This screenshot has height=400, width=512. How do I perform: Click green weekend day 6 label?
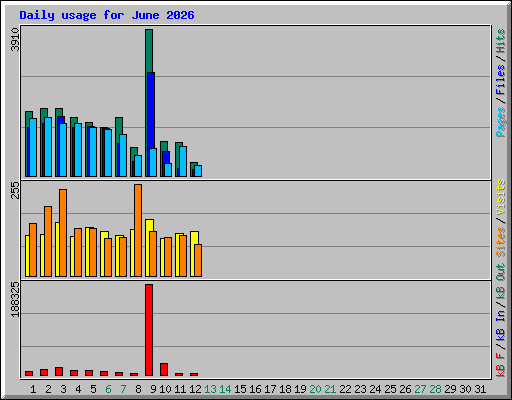tap(108, 389)
